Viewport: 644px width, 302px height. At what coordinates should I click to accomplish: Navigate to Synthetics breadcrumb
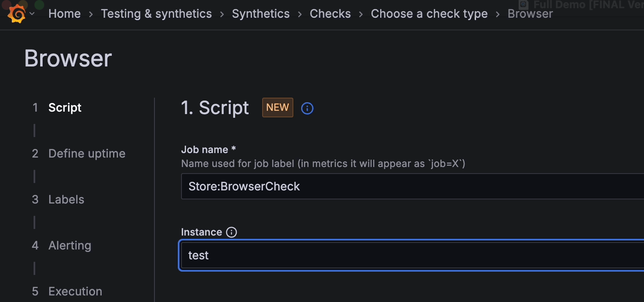pos(261,14)
